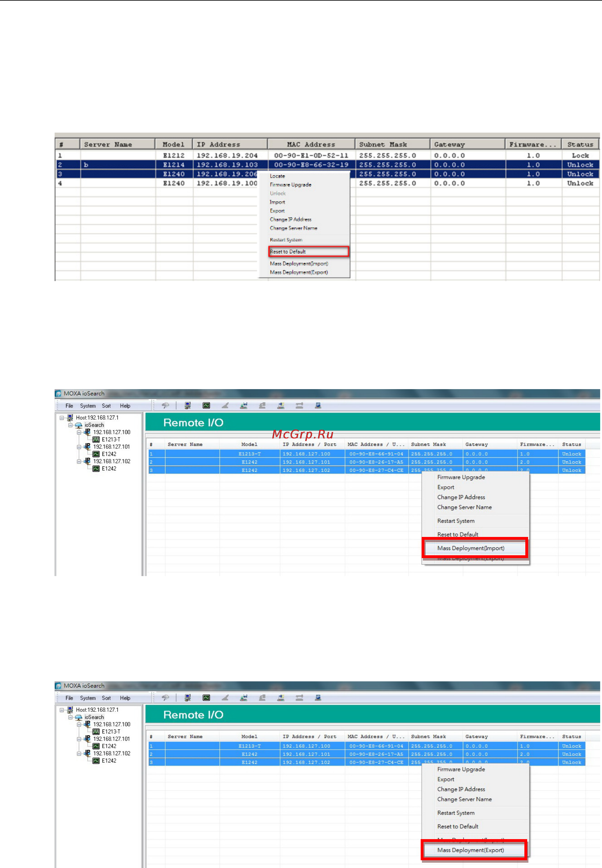Click the import-to-device icon with blue floppy in upper ioSearch toolbar
Image resolution: width=602 pixels, height=868 pixels.
click(244, 406)
